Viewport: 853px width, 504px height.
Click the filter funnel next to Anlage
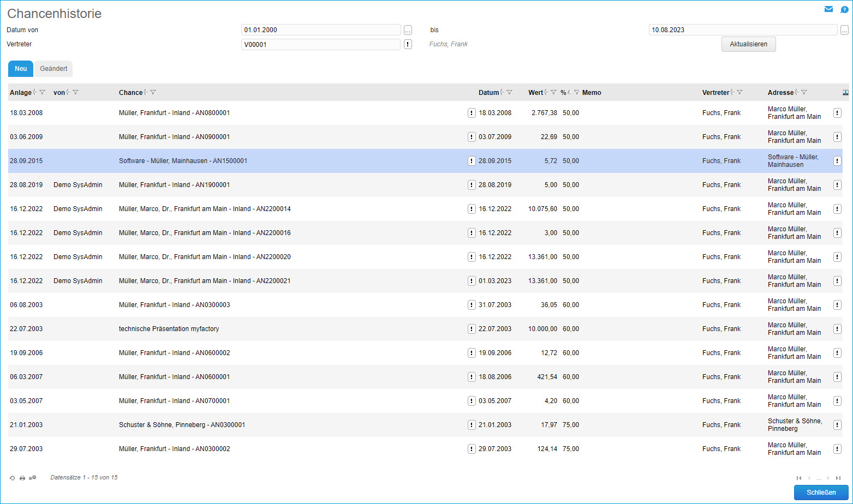43,93
